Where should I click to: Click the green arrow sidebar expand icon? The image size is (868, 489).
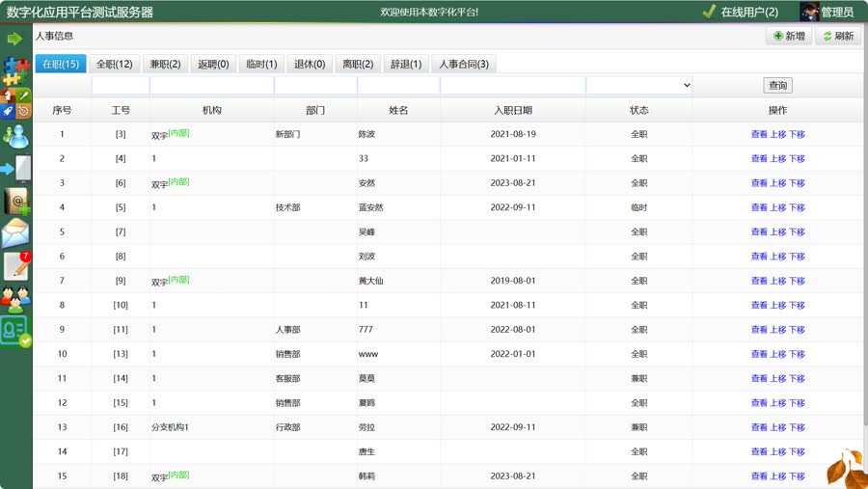pyautogui.click(x=14, y=39)
